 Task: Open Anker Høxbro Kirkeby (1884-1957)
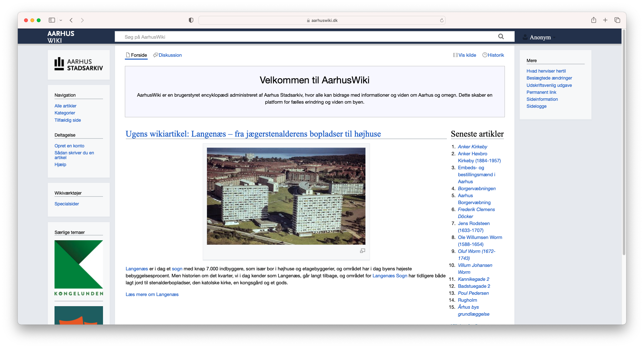click(479, 157)
